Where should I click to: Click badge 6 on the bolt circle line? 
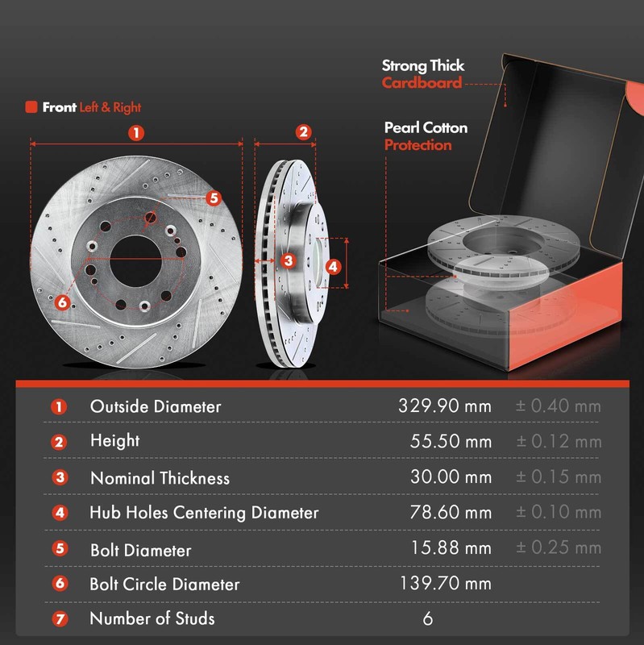[63, 302]
